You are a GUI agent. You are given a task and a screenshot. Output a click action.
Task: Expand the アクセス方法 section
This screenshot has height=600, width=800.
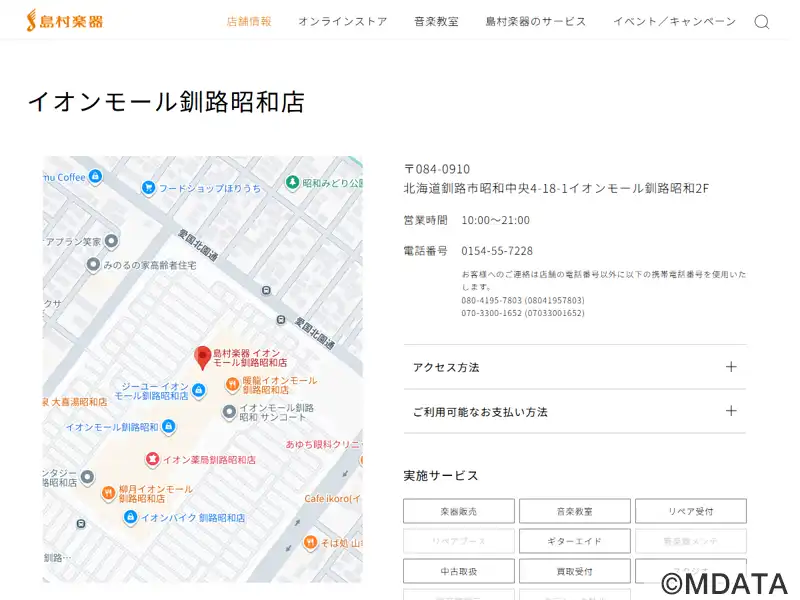[574, 367]
